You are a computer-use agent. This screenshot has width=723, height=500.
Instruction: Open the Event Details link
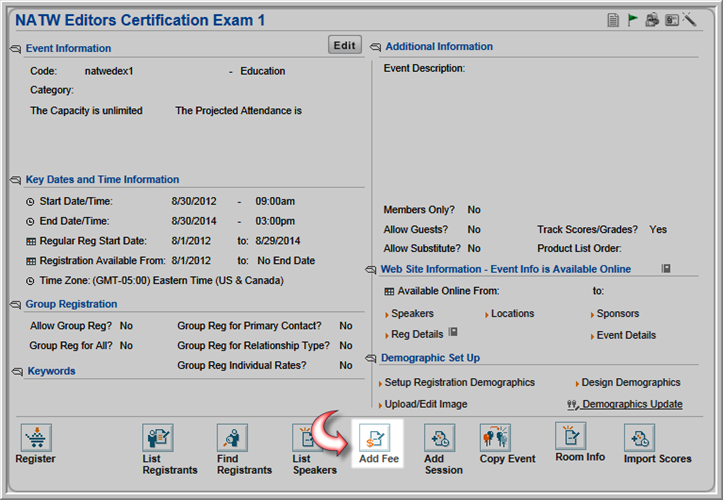click(x=626, y=335)
